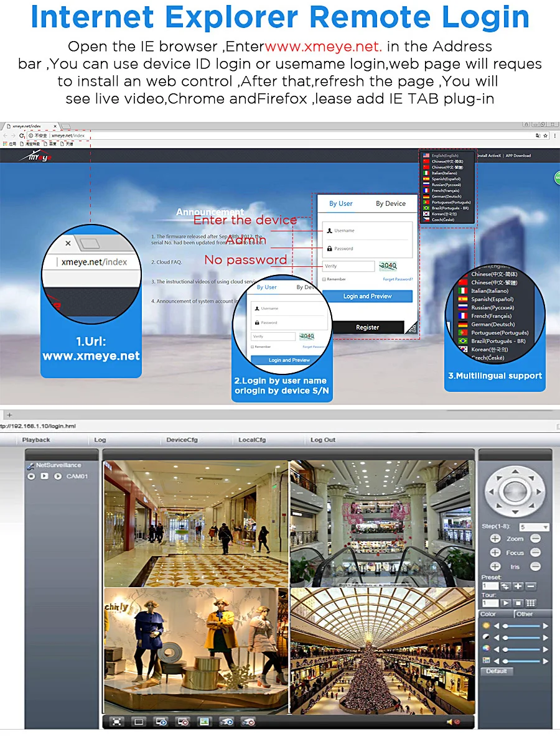Switch to the Color tab
The width and height of the screenshot is (560, 752).
pyautogui.click(x=496, y=614)
